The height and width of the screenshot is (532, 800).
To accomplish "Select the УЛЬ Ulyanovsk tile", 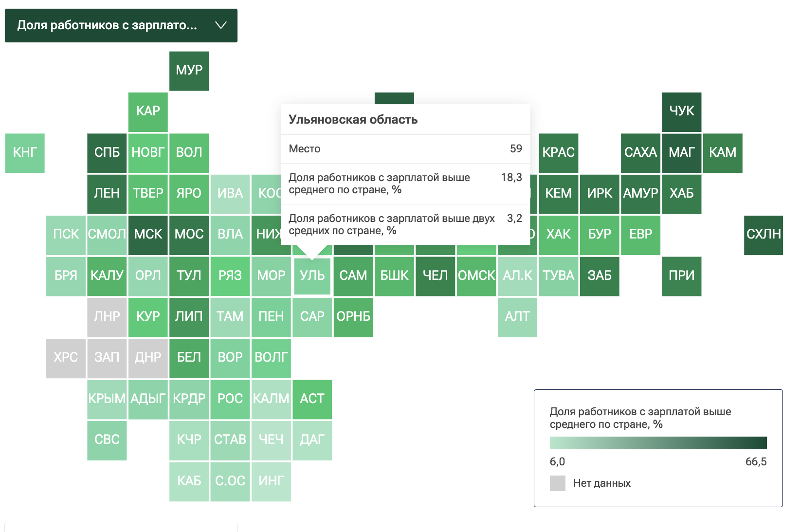I will [x=312, y=276].
